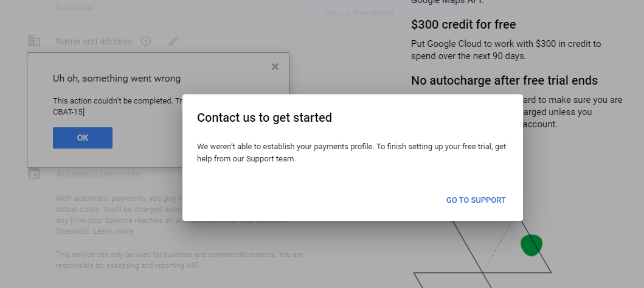Click GO TO SUPPORT button

point(476,200)
